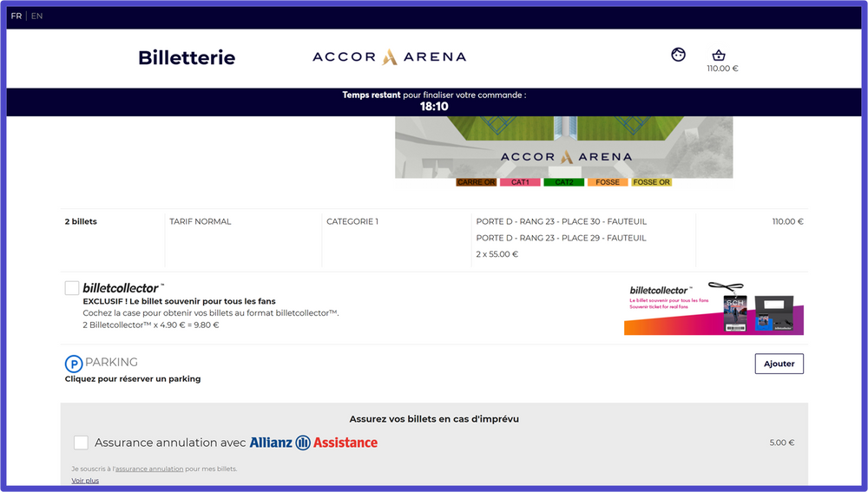Click the Billetterie title link
868x492 pixels.
pos(187,57)
